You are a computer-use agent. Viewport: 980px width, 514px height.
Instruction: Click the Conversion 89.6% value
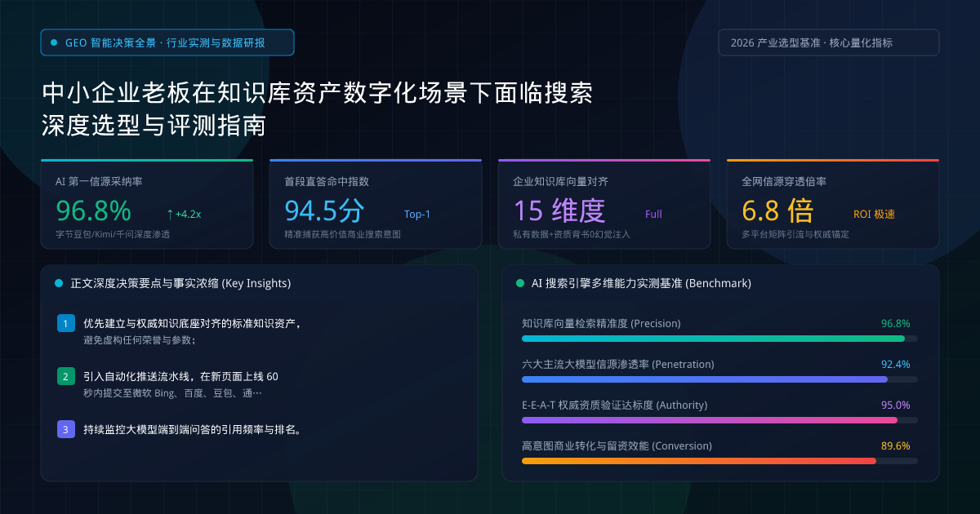tap(896, 446)
